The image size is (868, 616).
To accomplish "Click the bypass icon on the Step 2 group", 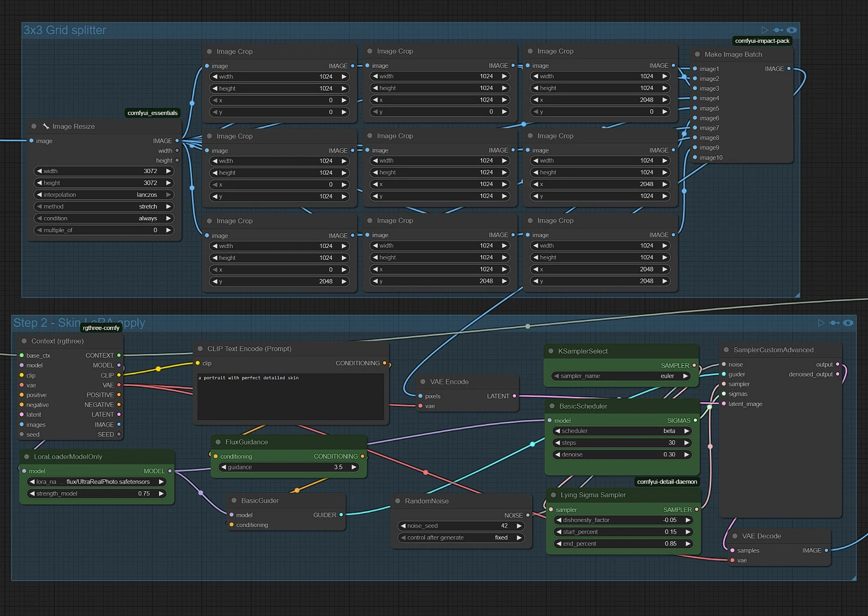I will [834, 322].
